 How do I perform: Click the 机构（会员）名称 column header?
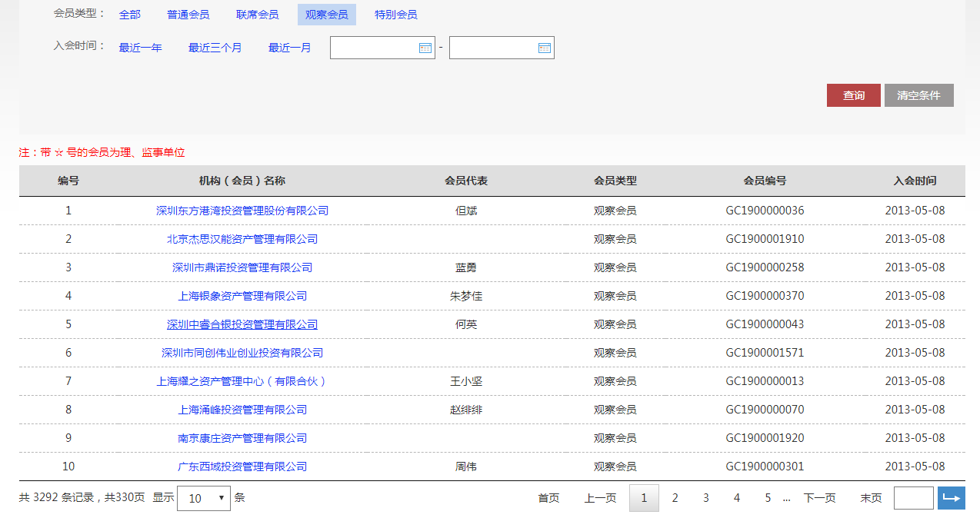tap(242, 181)
